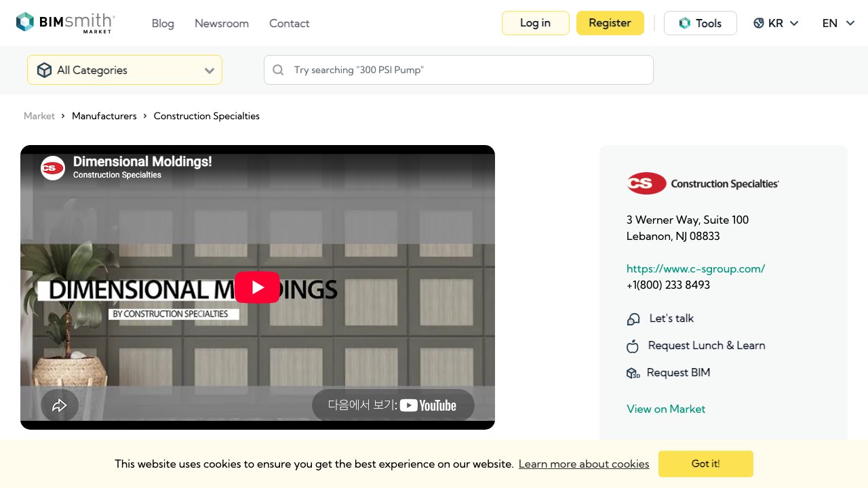Visit the c-sgroup.com website link
The image size is (868, 488).
pos(696,268)
